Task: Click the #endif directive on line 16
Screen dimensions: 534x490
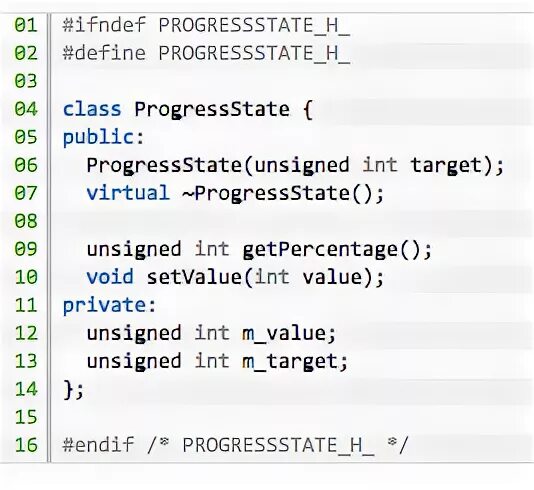Action: 98,445
